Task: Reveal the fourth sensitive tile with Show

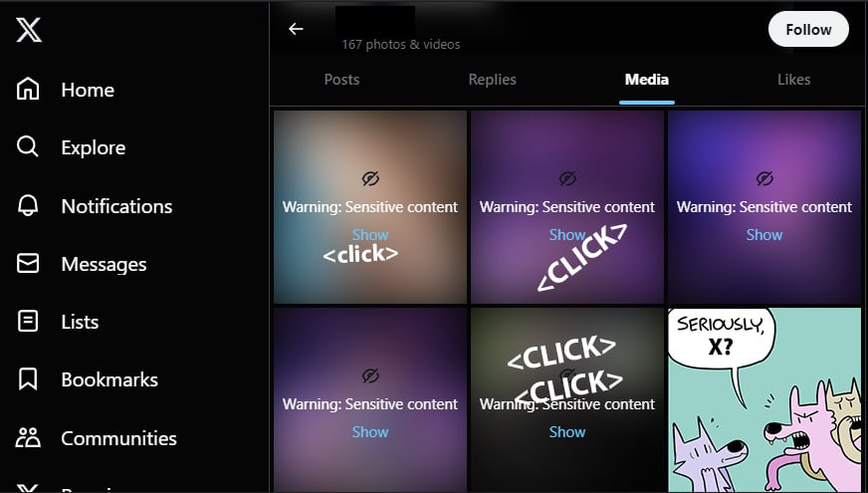Action: pyautogui.click(x=370, y=432)
